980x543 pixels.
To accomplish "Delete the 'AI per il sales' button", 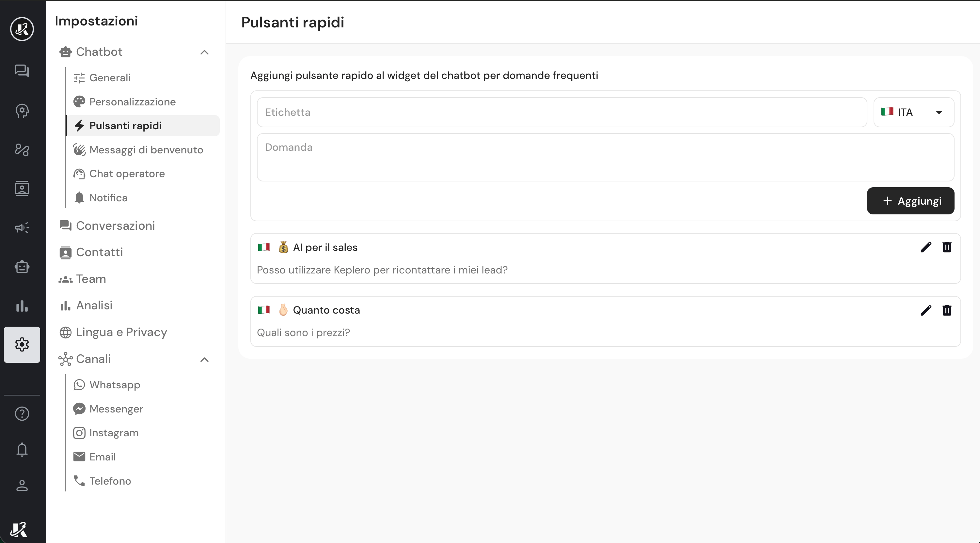I will coord(946,247).
